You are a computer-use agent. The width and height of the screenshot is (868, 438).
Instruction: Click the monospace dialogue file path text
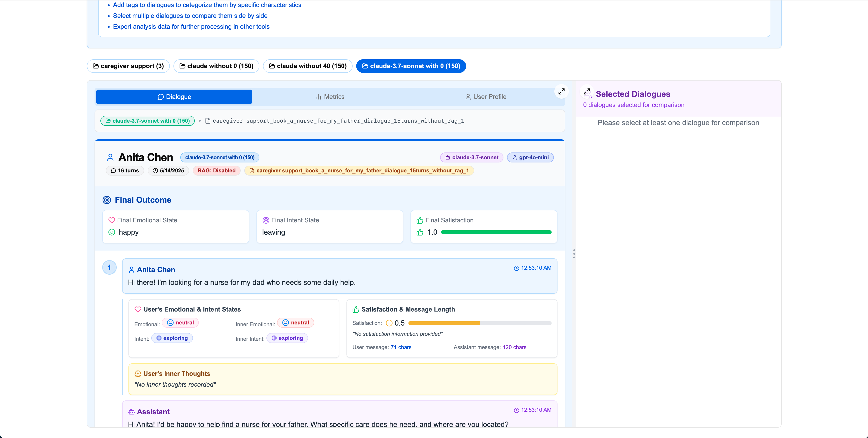[338, 121]
